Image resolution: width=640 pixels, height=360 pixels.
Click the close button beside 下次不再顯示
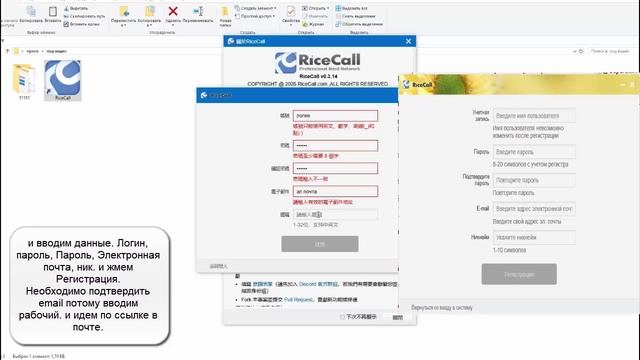pos(398,317)
